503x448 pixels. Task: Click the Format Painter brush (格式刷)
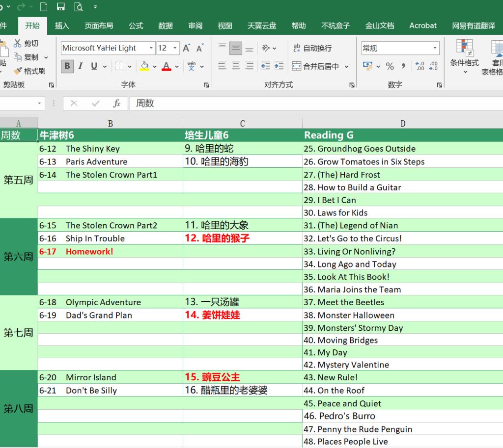[x=29, y=71]
